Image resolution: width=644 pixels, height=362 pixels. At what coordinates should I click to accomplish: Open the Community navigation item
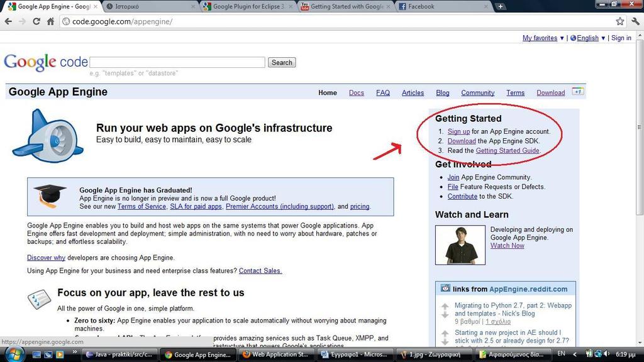click(x=478, y=93)
